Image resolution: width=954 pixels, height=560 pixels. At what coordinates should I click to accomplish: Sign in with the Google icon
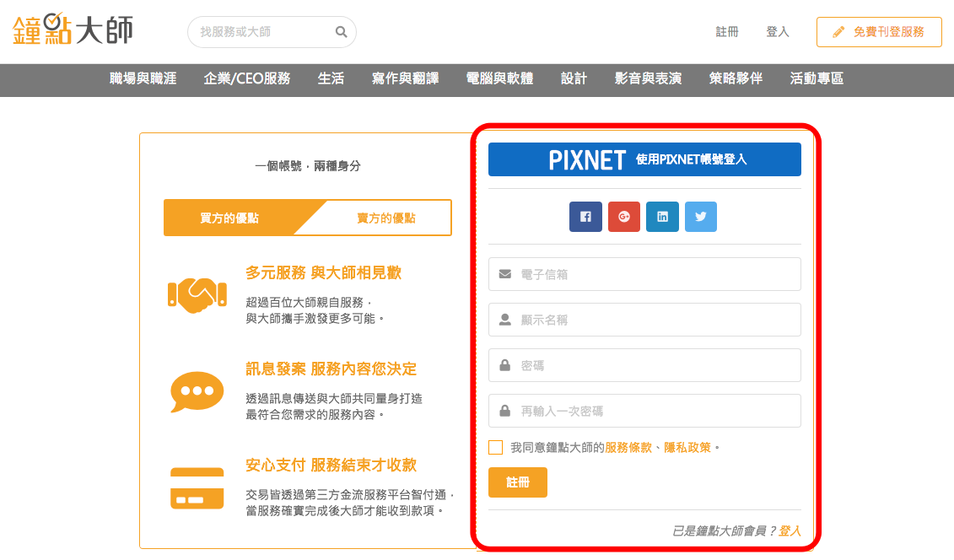click(x=623, y=216)
